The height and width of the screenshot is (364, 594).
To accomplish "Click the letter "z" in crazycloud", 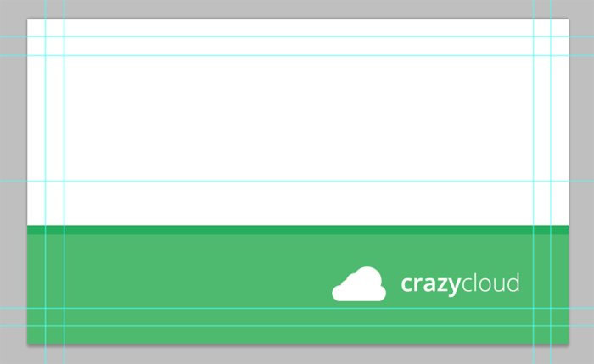I will pos(440,285).
